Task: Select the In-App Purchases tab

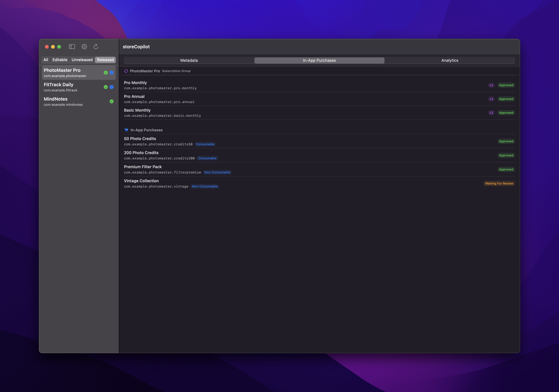Action: pos(319,60)
